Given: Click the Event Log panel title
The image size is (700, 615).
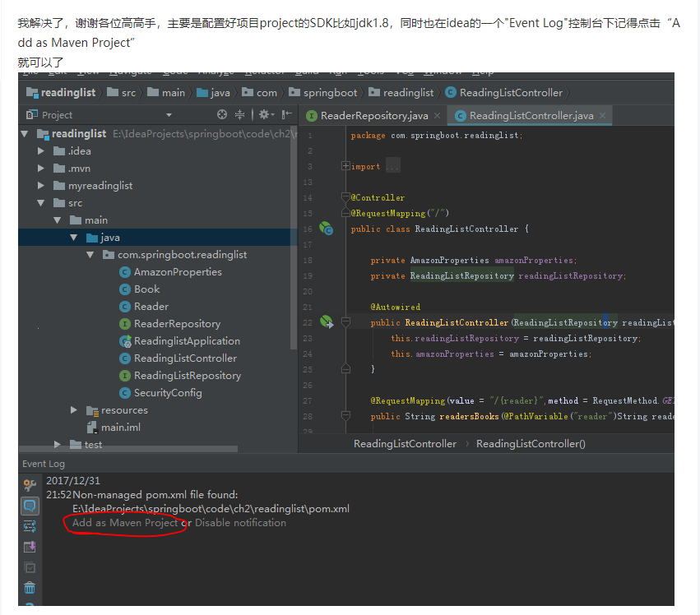Looking at the screenshot, I should [44, 464].
